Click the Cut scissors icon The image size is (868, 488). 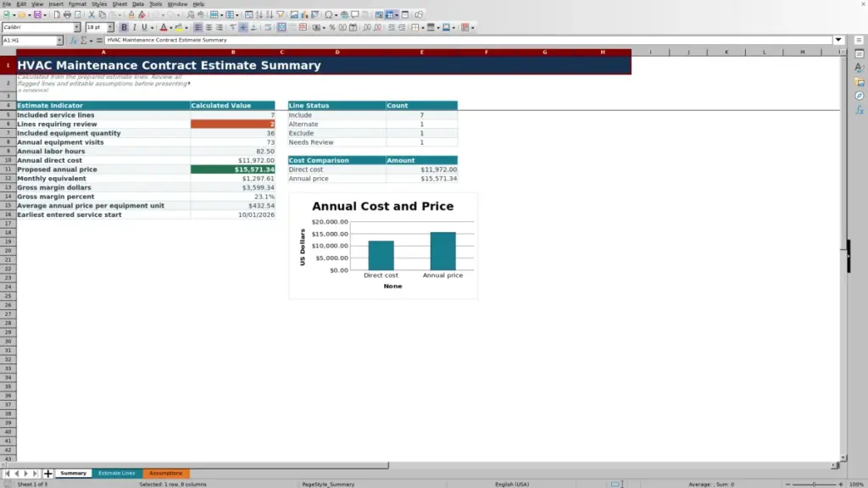[x=92, y=14]
